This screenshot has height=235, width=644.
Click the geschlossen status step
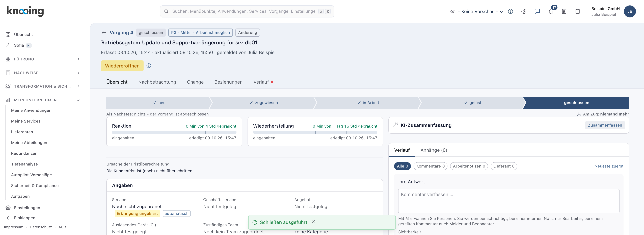click(576, 103)
